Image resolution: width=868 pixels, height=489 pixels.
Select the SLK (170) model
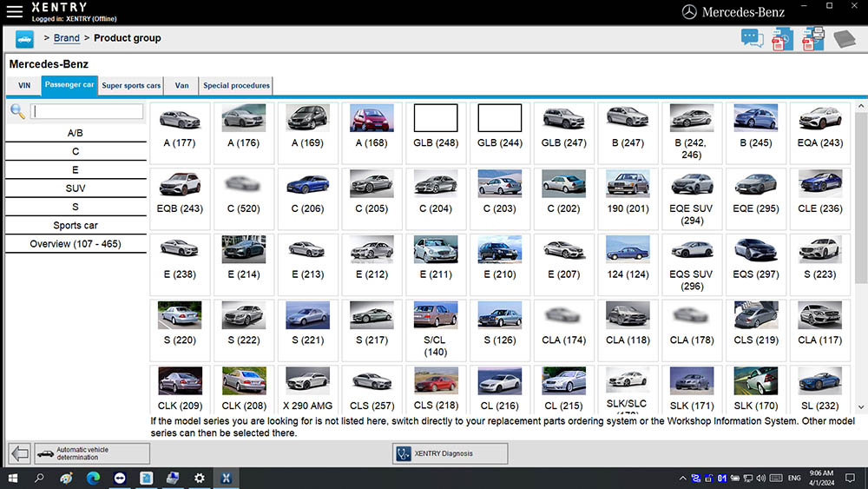click(x=756, y=389)
